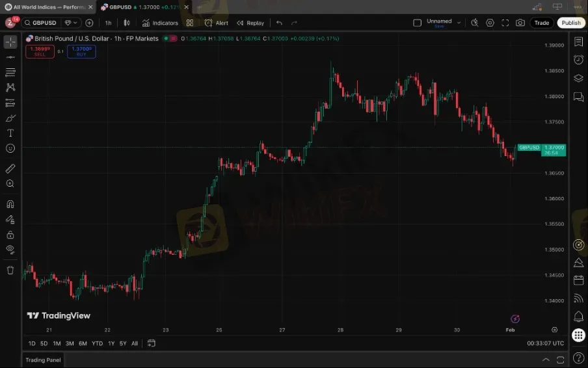Remove drawings with trash icon

point(10,270)
